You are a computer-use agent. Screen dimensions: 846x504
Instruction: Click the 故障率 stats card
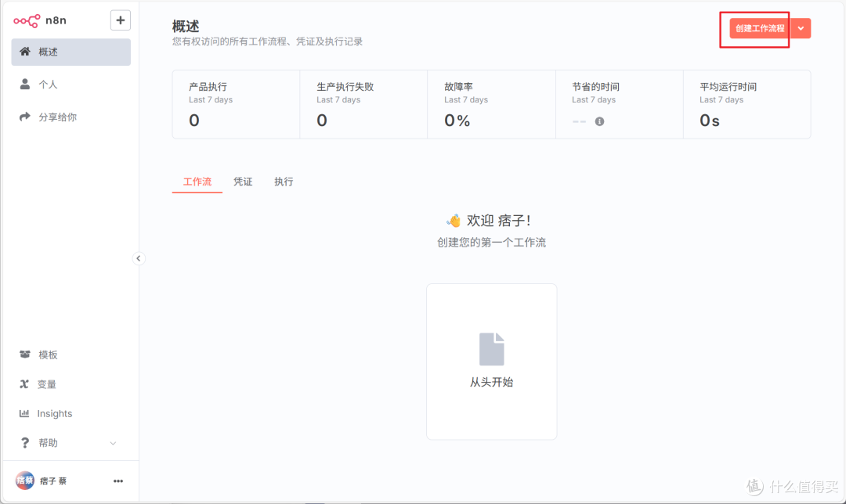coord(491,105)
